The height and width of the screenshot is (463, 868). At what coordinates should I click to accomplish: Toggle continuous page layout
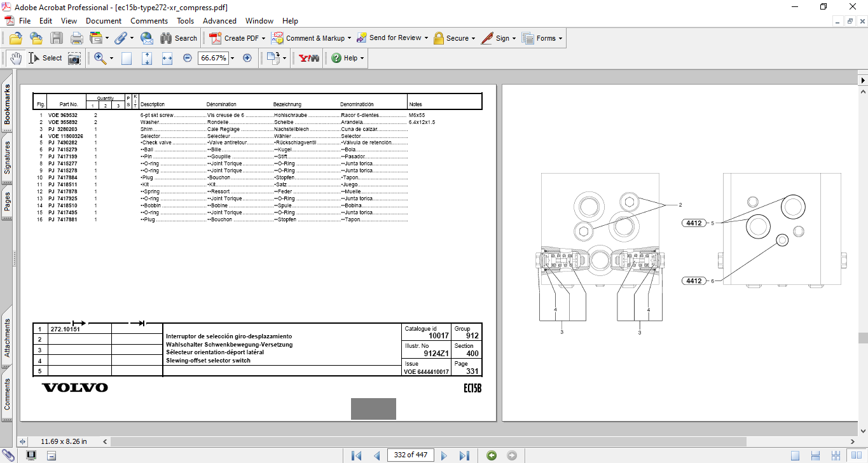[814, 455]
